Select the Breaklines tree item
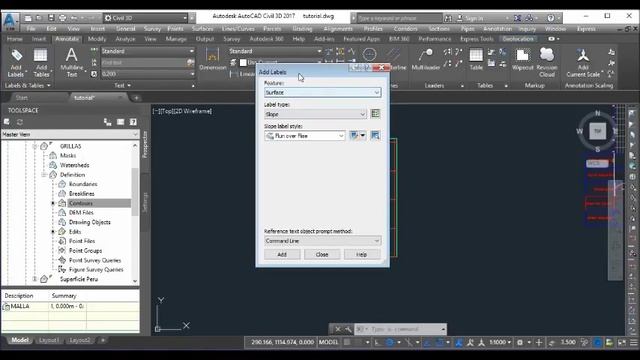Screen dimensions: 640x360 [82, 193]
